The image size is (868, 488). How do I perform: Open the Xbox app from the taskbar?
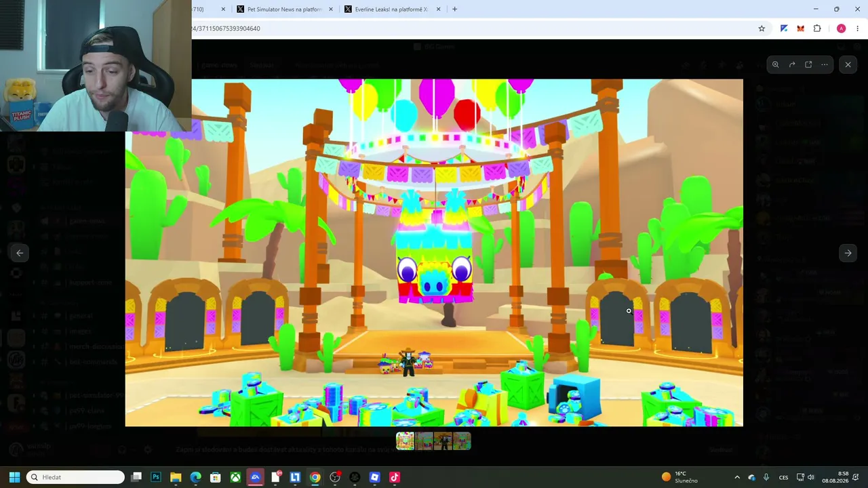[235, 477]
